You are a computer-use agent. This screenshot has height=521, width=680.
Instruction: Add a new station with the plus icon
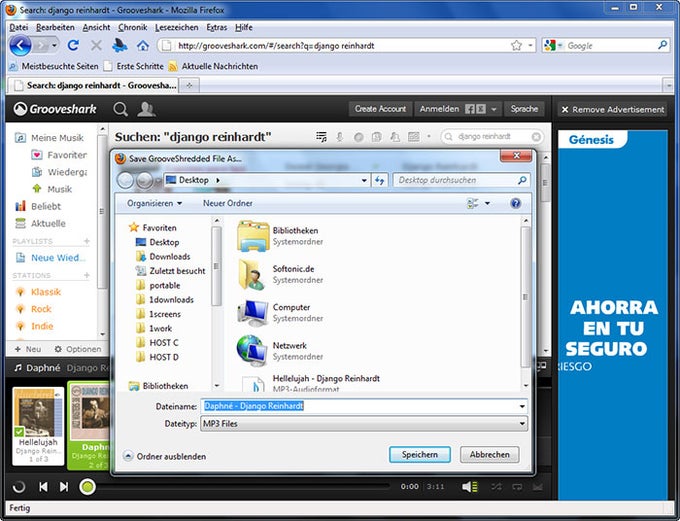click(87, 275)
